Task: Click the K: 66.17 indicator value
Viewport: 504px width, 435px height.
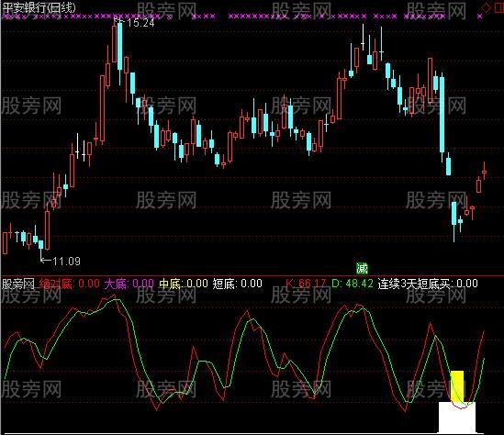Action: point(306,284)
